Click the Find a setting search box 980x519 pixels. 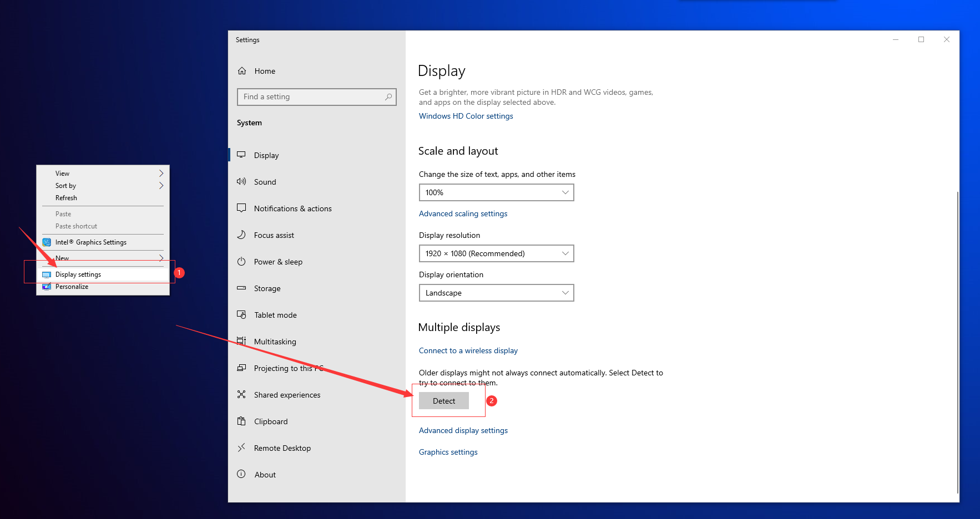click(x=317, y=96)
